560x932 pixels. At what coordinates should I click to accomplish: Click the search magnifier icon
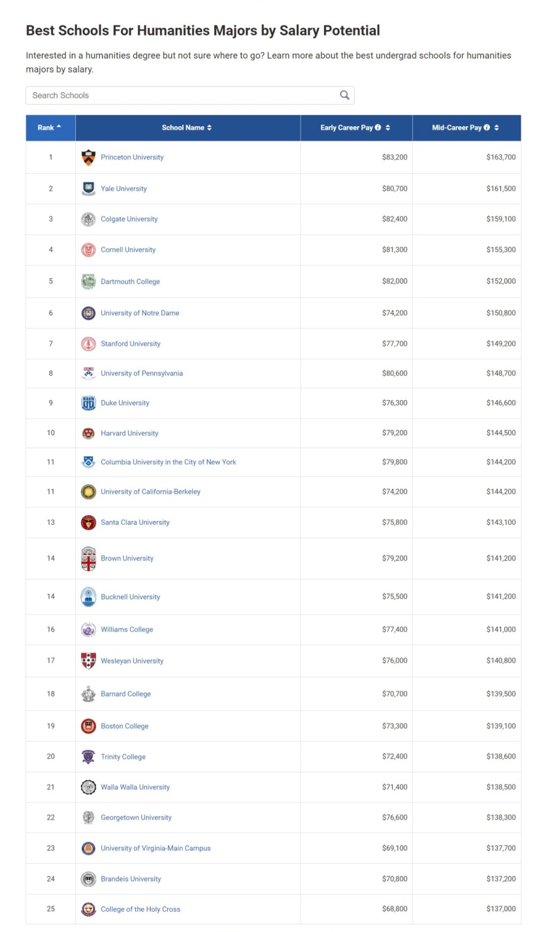(x=344, y=95)
